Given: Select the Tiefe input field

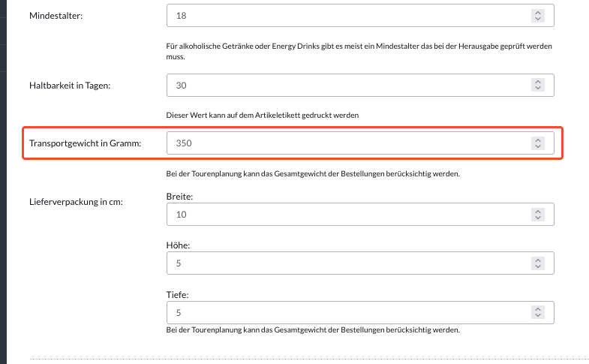Looking at the screenshot, I should coord(360,312).
